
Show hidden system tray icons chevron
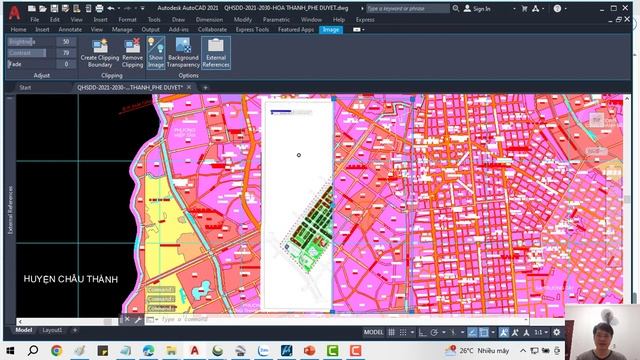522,350
